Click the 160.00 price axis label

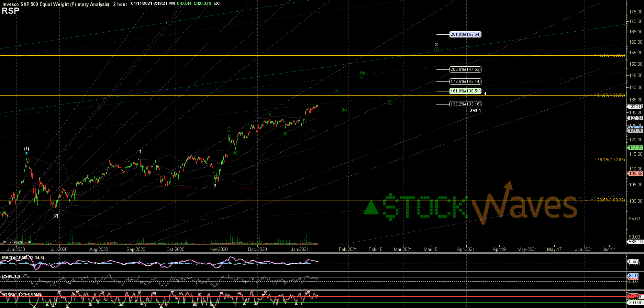click(636, 42)
